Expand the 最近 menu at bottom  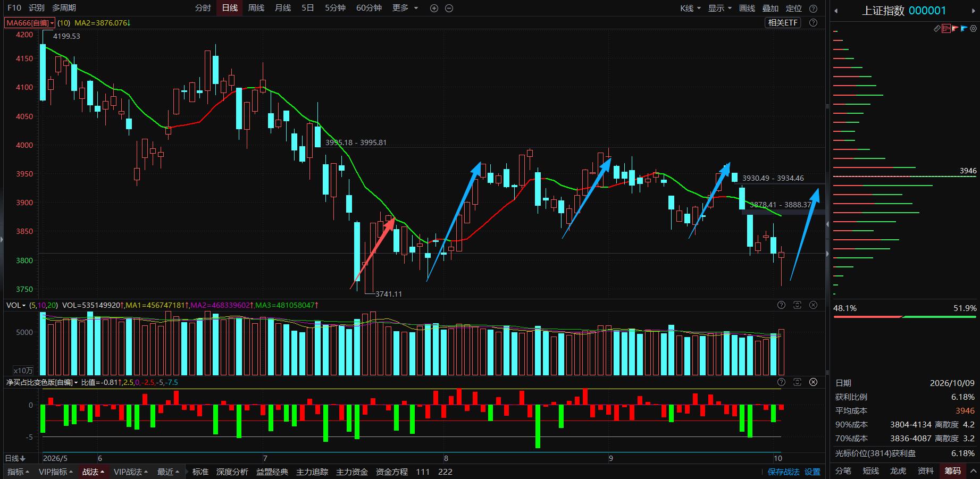[169, 472]
